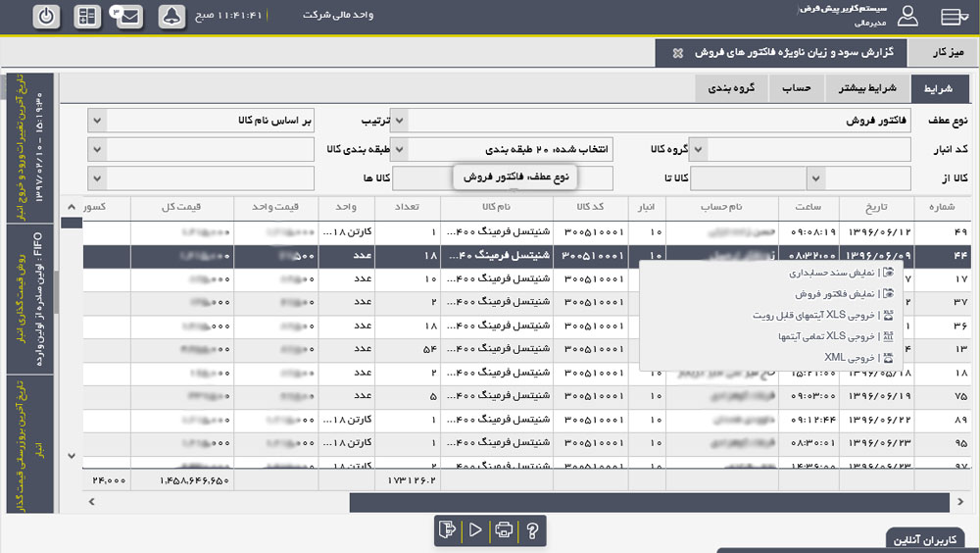Click the table's vertical scrollbar up arrow
This screenshot has height=553, width=980.
click(72, 207)
